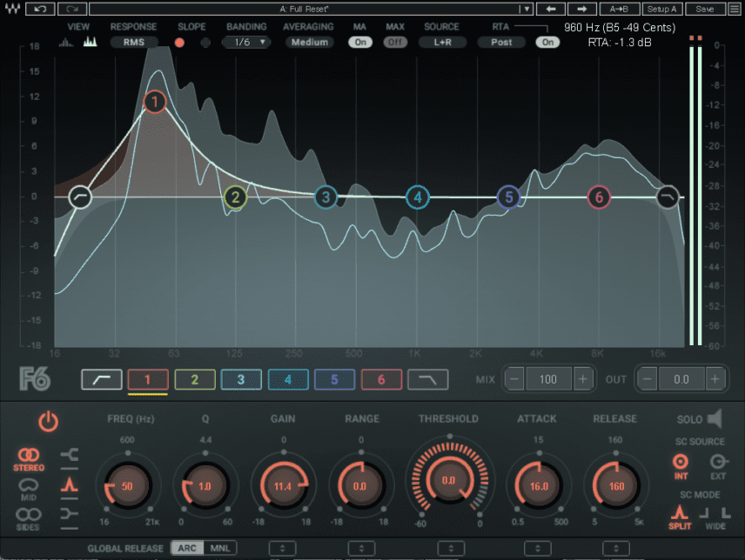Set band processing to STEREO
The width and height of the screenshot is (745, 560).
[29, 459]
